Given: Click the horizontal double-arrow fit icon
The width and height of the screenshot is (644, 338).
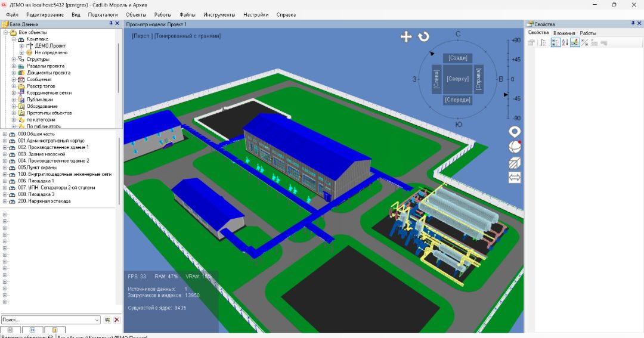Looking at the screenshot, I should click(x=515, y=178).
